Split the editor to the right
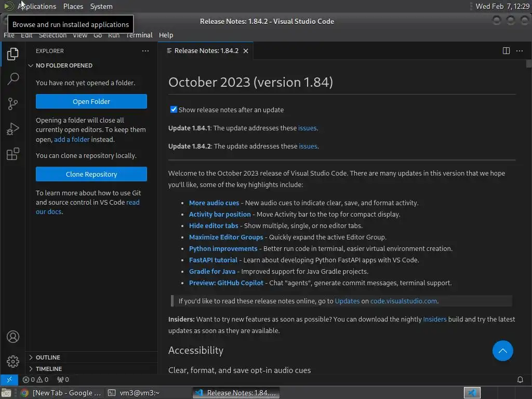This screenshot has height=399, width=532. tap(506, 51)
